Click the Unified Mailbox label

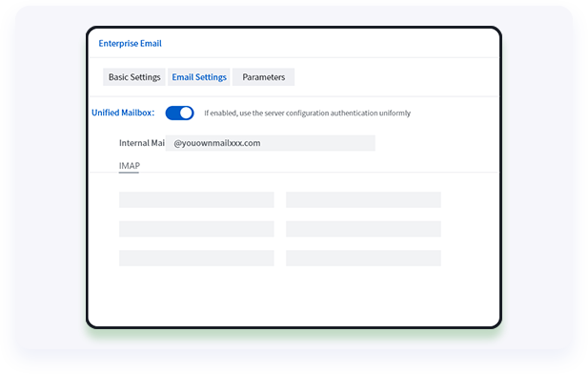[123, 113]
